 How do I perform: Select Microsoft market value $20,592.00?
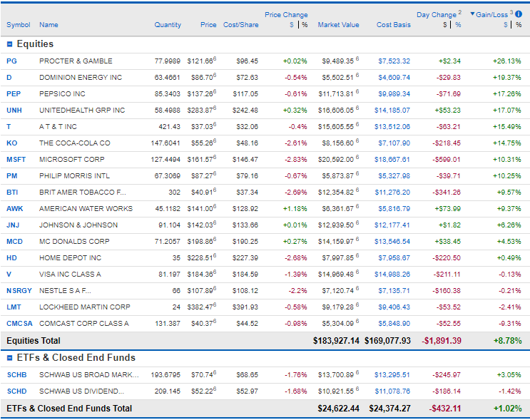pos(336,160)
